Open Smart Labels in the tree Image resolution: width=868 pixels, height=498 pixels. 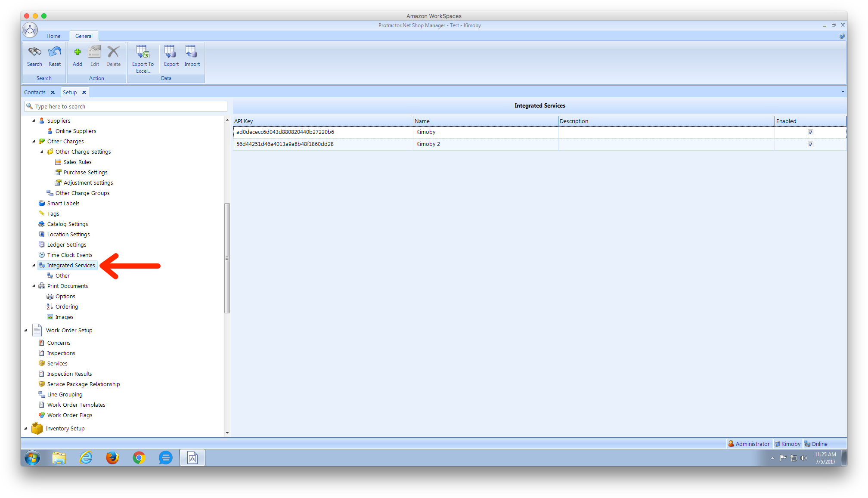(63, 204)
